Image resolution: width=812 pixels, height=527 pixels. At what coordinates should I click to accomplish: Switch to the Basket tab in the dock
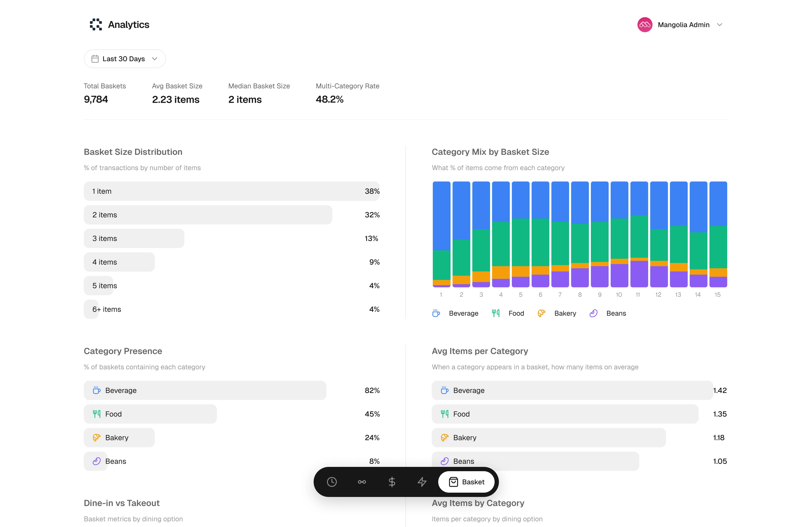(466, 482)
